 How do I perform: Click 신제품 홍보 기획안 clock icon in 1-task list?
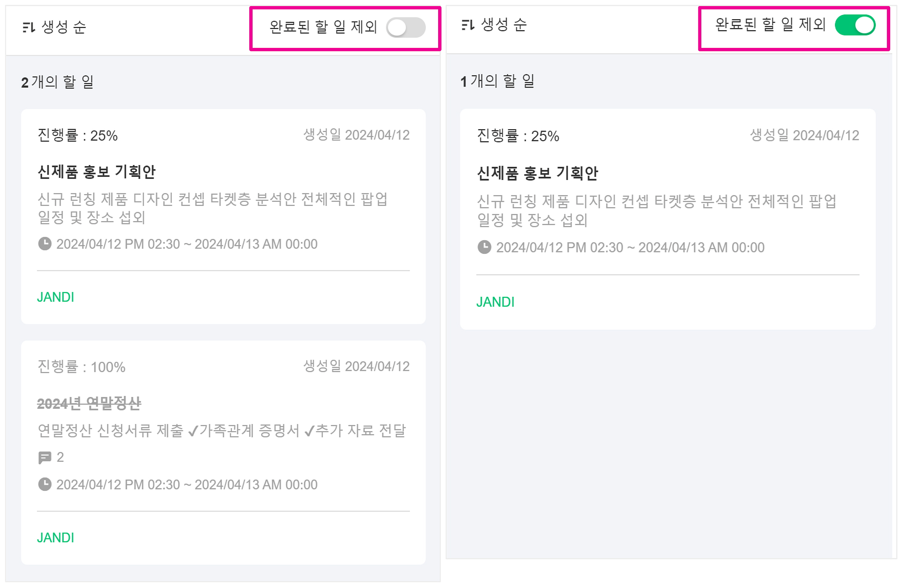pyautogui.click(x=484, y=247)
